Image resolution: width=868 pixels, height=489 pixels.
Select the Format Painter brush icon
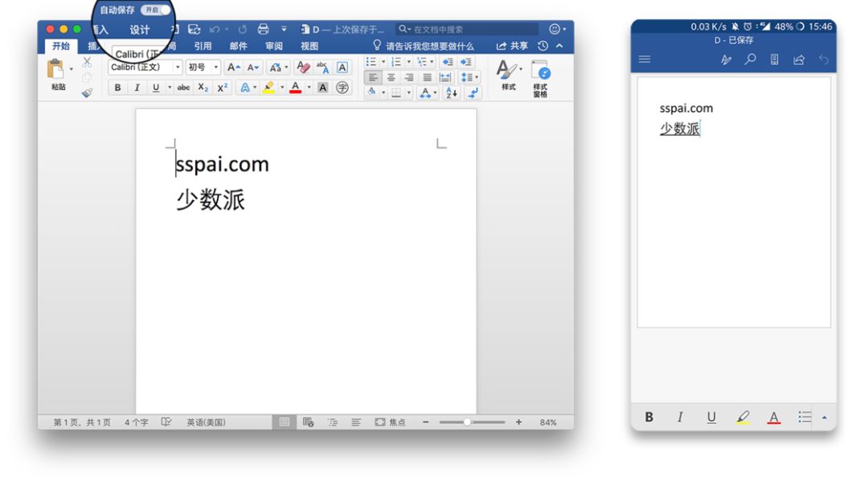[x=87, y=93]
